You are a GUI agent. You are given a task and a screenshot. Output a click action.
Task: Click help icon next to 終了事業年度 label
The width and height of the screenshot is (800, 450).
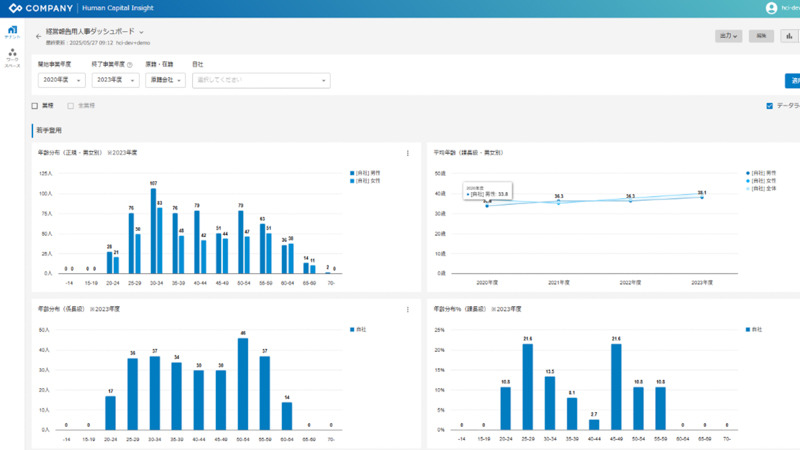click(130, 64)
